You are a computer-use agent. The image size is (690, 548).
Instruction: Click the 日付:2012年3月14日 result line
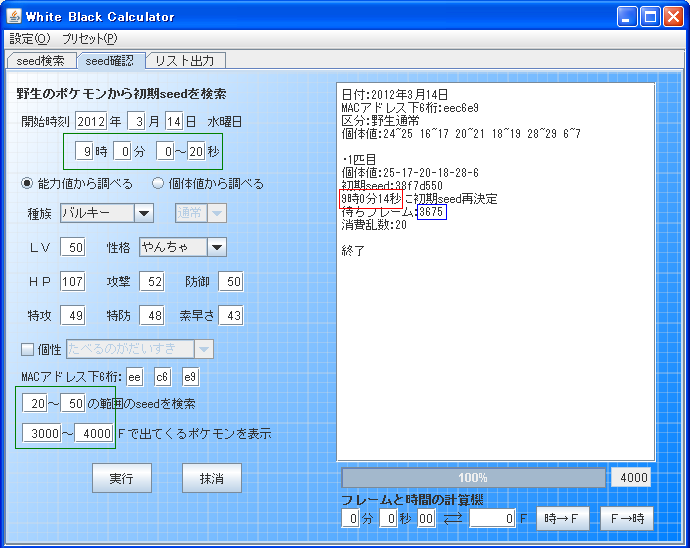395,95
